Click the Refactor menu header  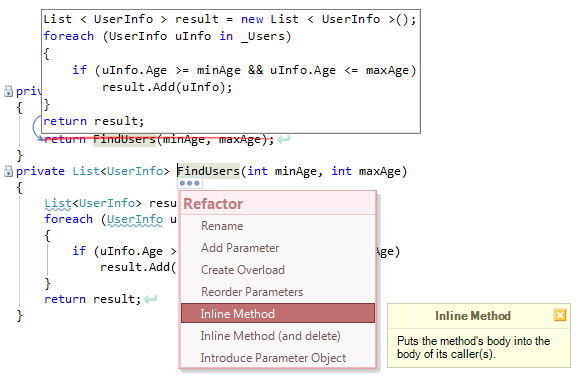[x=278, y=204]
